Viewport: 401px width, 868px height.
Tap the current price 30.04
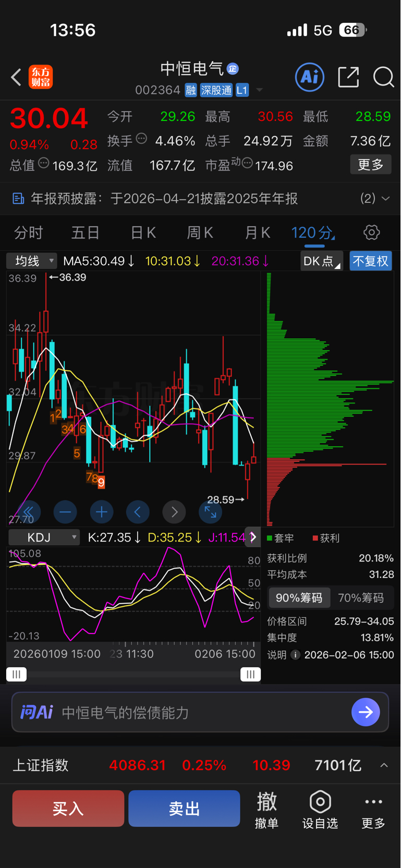[x=48, y=118]
